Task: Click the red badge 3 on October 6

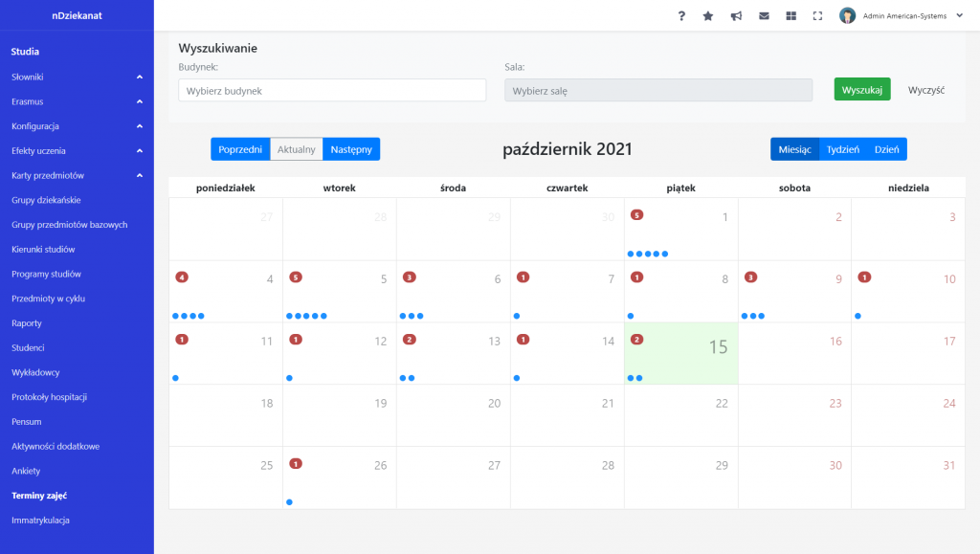Action: coord(410,277)
